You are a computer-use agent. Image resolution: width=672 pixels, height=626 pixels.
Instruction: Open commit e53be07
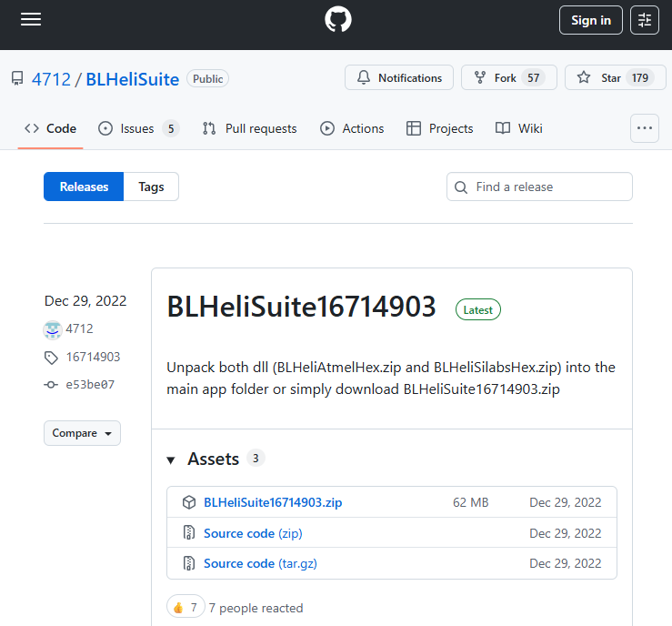pyautogui.click(x=90, y=385)
